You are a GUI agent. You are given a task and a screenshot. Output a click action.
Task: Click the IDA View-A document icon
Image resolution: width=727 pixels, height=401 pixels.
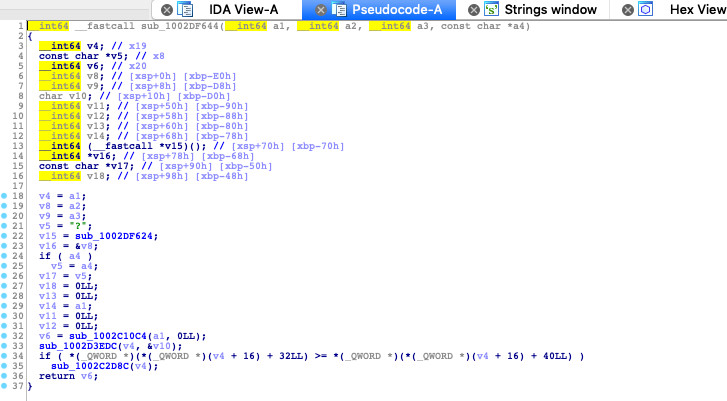click(x=185, y=10)
